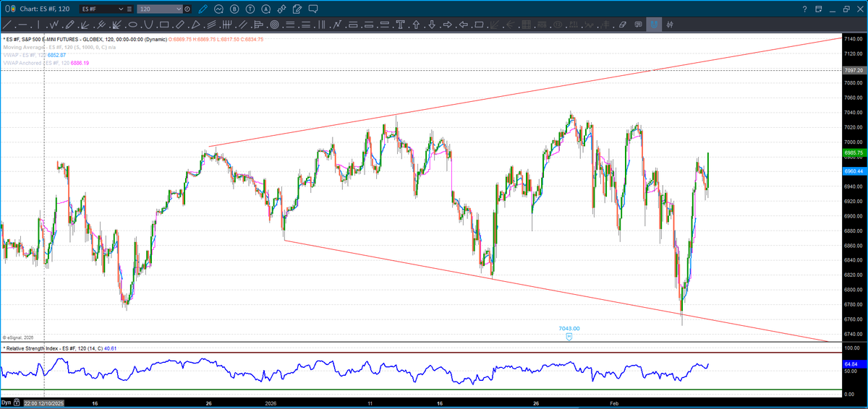Select the right arrow marker tool

(448, 25)
